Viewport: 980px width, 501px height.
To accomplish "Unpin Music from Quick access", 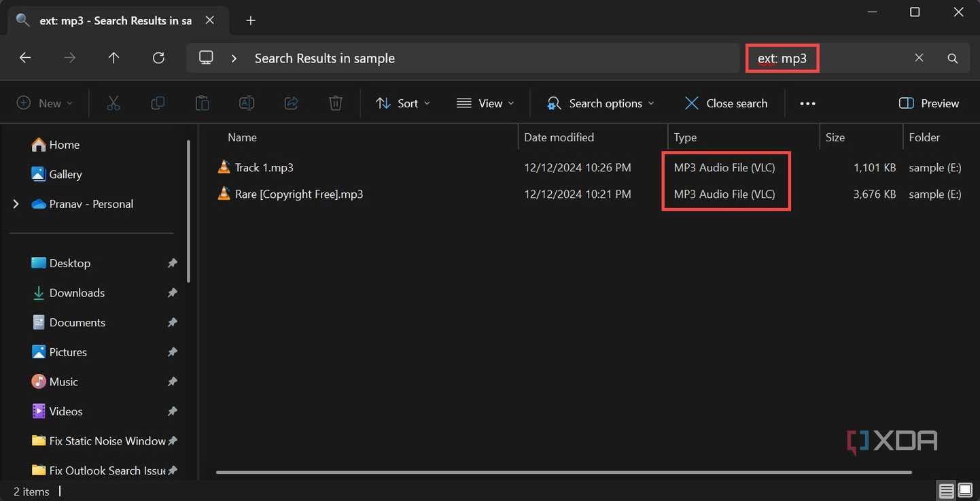I will (x=173, y=382).
